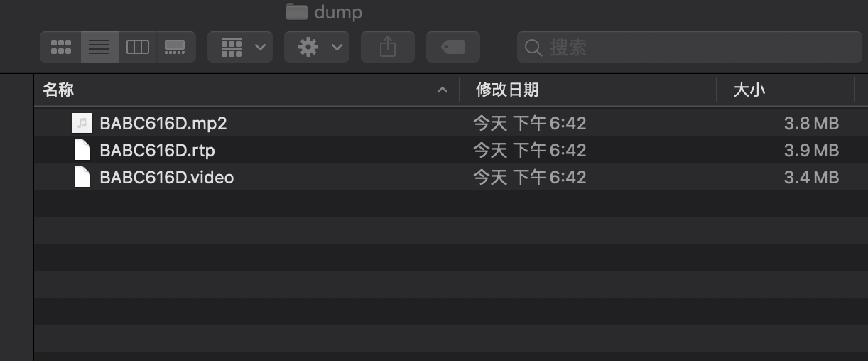Toggle sort direction arrow in name column
Image resolution: width=868 pixels, height=361 pixels.
[443, 90]
